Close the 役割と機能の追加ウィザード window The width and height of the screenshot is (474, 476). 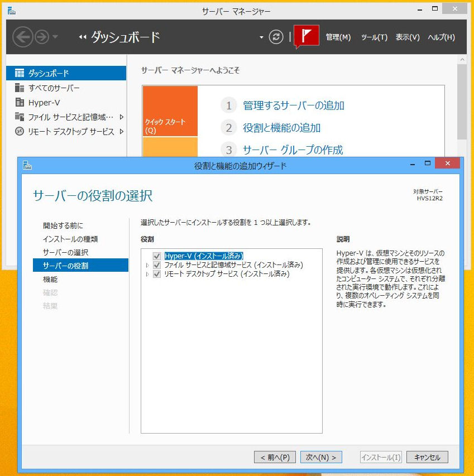point(447,164)
